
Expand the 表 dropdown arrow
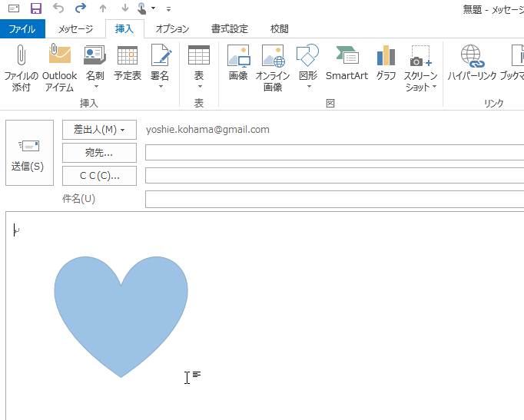(x=200, y=87)
